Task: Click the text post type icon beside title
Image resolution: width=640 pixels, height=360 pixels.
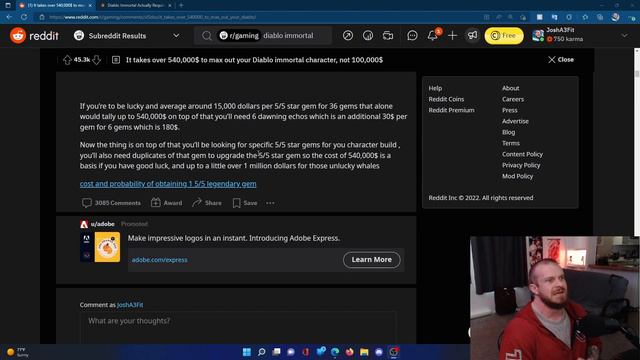Action: click(x=116, y=60)
